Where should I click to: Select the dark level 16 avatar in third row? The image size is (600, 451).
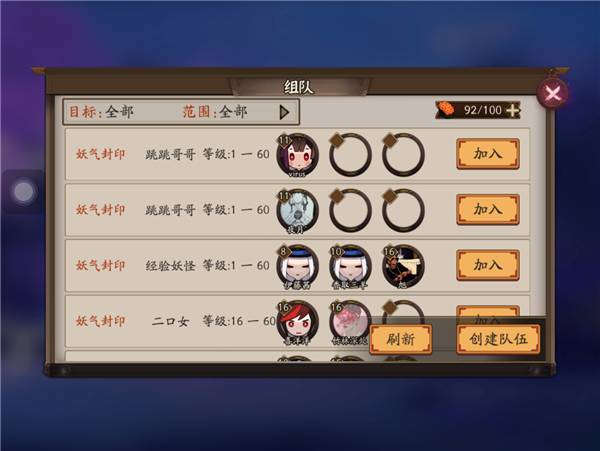tap(403, 266)
